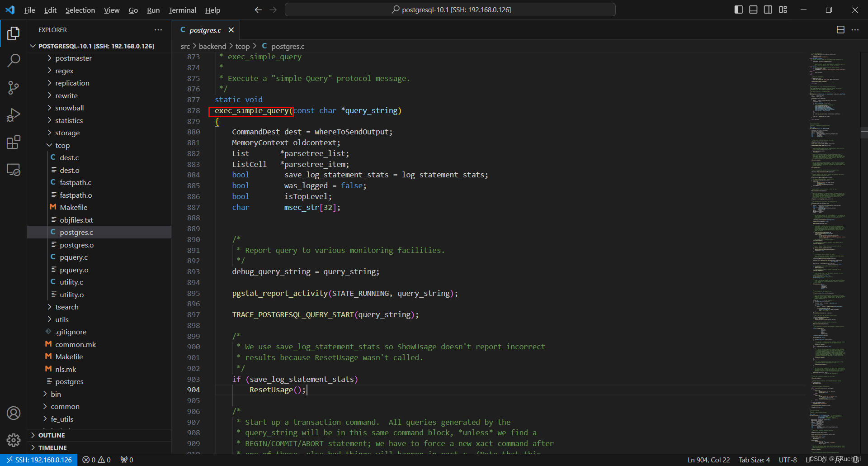
Task: Expand the utils folder
Action: (62, 320)
